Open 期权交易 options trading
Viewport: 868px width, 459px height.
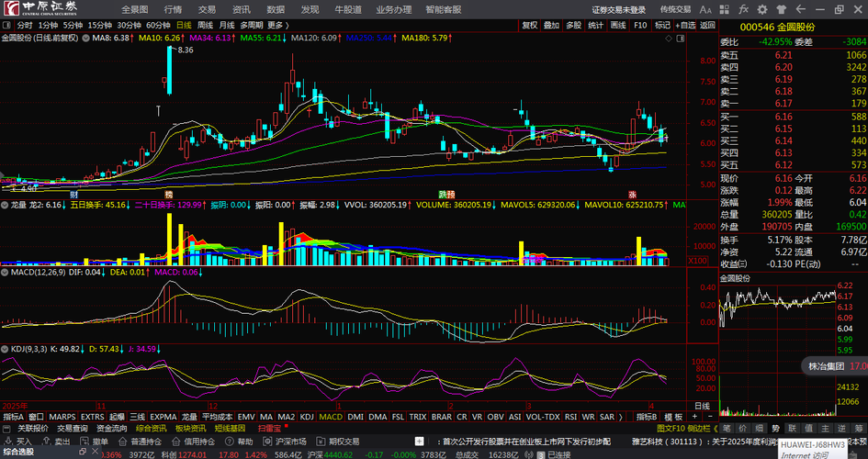pos(338,442)
